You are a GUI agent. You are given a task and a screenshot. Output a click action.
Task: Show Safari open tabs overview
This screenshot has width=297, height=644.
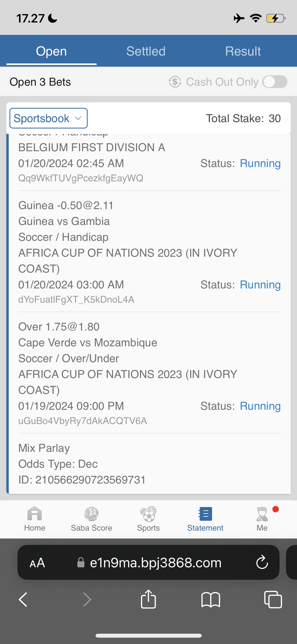pyautogui.click(x=273, y=599)
